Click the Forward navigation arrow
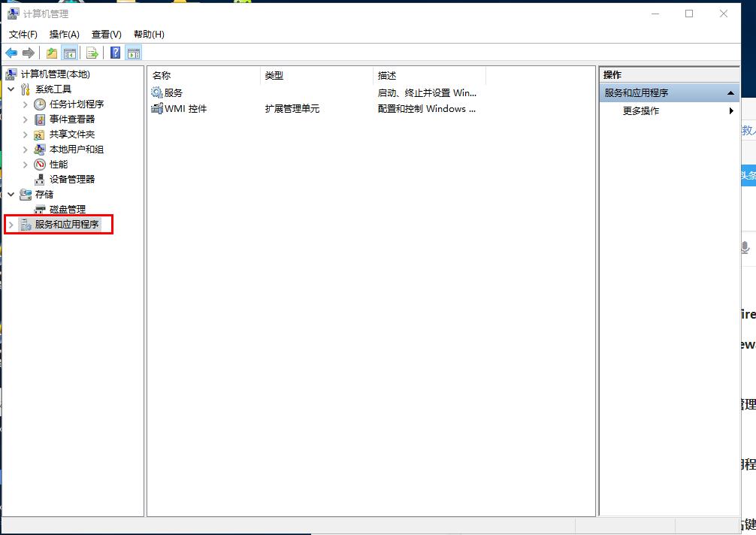Screen dimensions: 756x535 28,52
